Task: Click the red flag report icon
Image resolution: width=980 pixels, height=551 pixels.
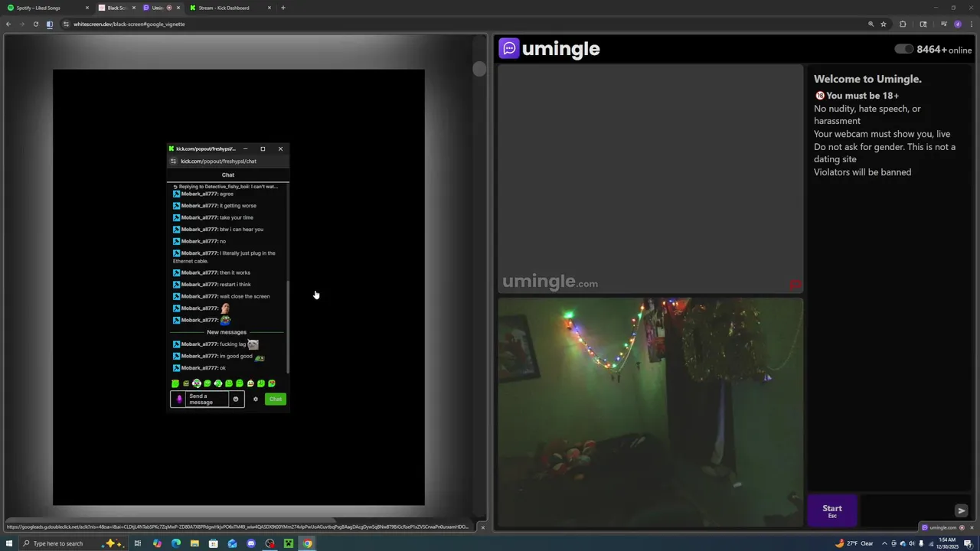Action: pos(795,285)
